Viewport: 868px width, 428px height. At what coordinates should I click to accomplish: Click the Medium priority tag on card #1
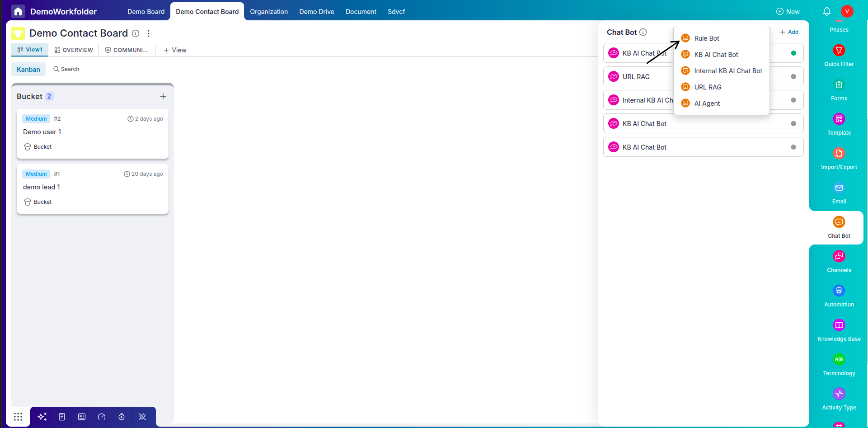[x=36, y=174]
